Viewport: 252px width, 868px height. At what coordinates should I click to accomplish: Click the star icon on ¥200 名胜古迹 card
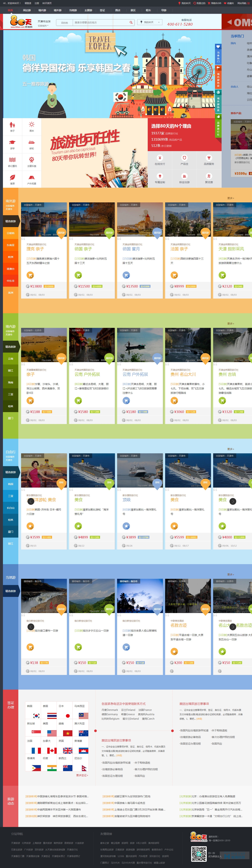(174, 651)
